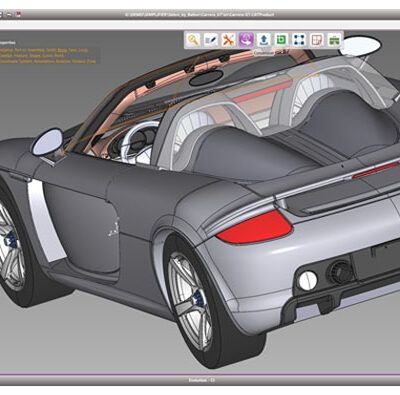400x395 pixels.
Task: Click the purple highlighted share icon
Action: tap(246, 40)
